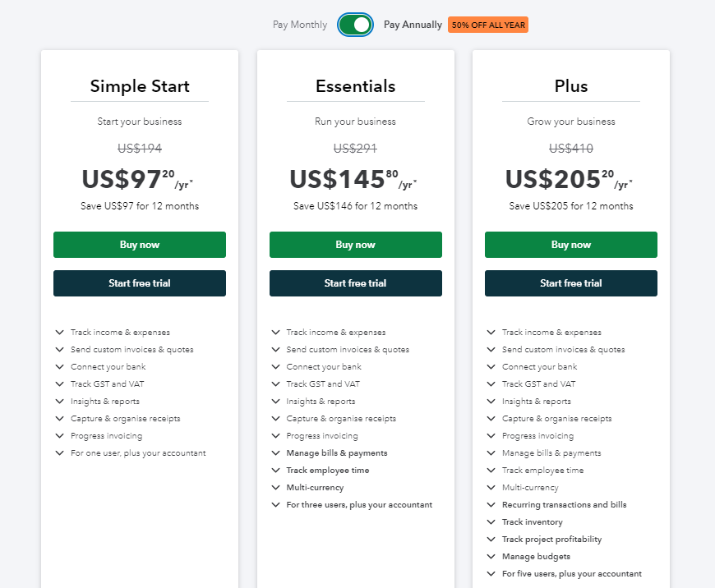Expand Track inventory chevron in Plus
This screenshot has height=588, width=715.
pyautogui.click(x=491, y=522)
